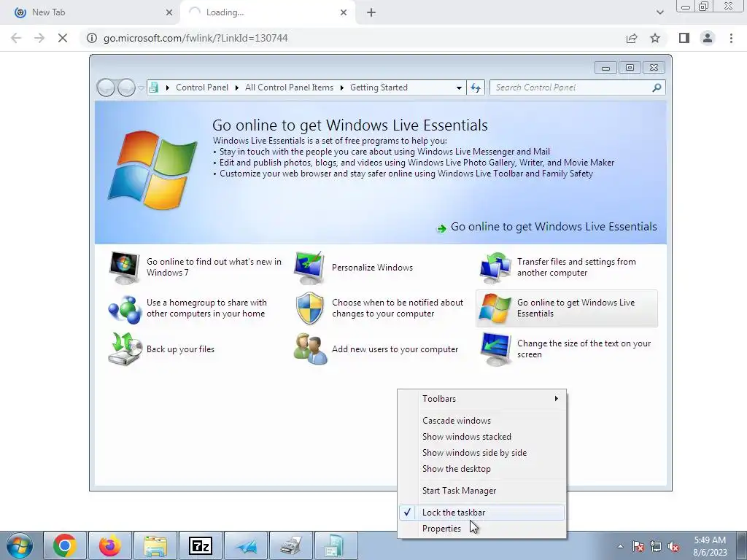Select Go online to get Windows Live Essentials tile

pos(567,308)
